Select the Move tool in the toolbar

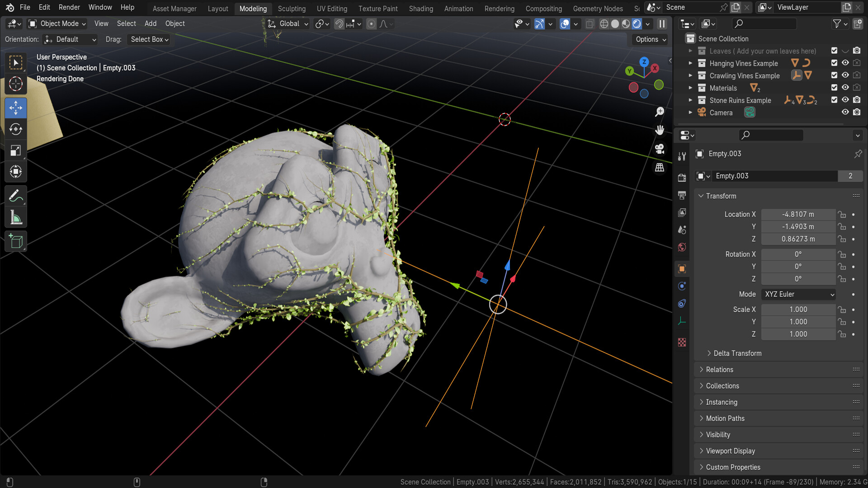[x=16, y=108]
